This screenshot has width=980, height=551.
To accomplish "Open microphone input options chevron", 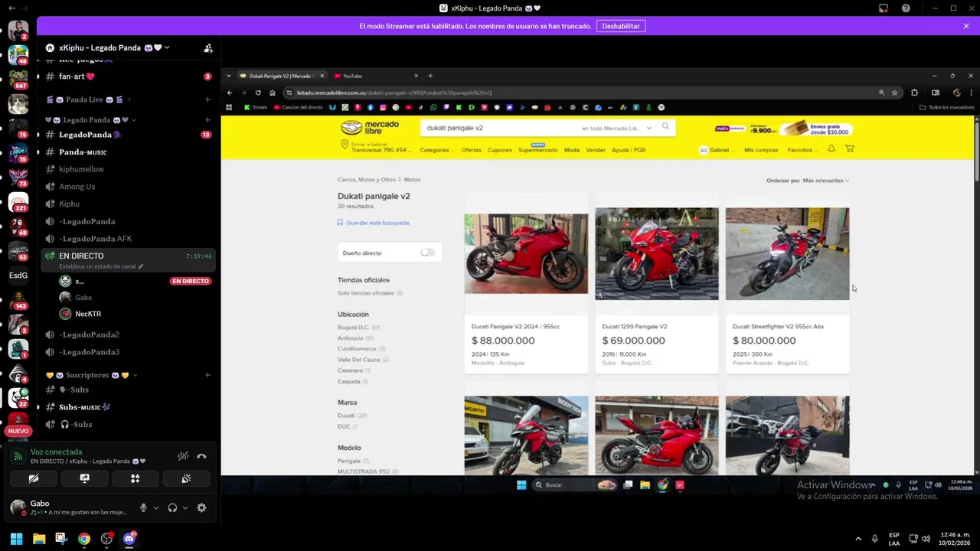I will click(x=156, y=507).
